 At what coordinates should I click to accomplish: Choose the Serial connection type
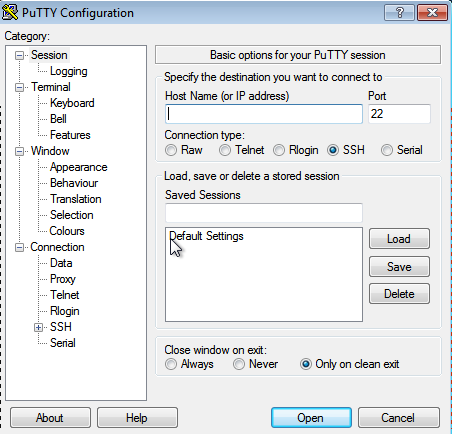coord(387,150)
